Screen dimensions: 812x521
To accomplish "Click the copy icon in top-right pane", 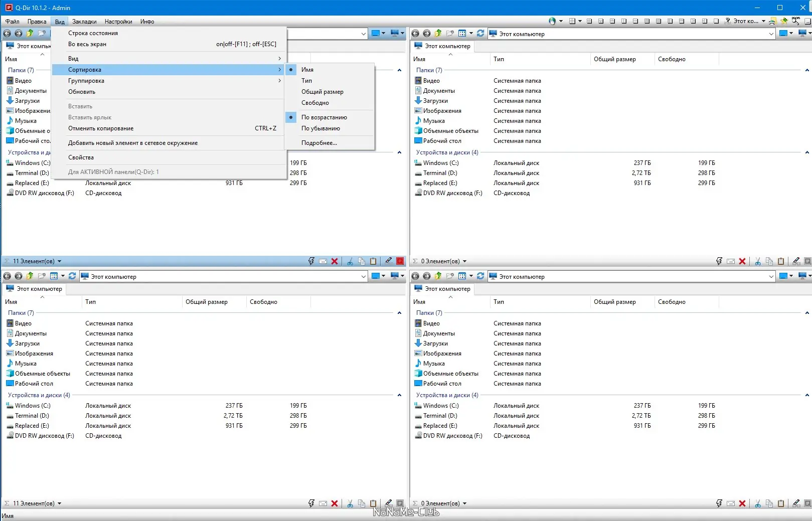I will (769, 261).
